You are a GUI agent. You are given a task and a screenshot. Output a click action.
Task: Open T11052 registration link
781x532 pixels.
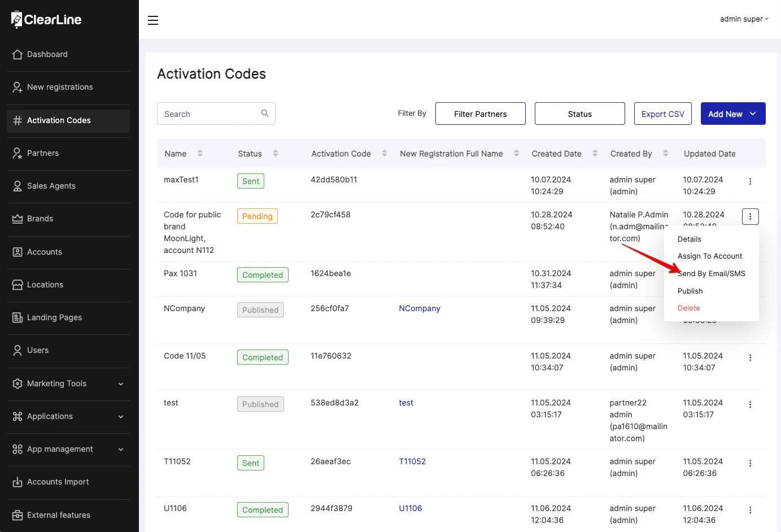pyautogui.click(x=412, y=461)
